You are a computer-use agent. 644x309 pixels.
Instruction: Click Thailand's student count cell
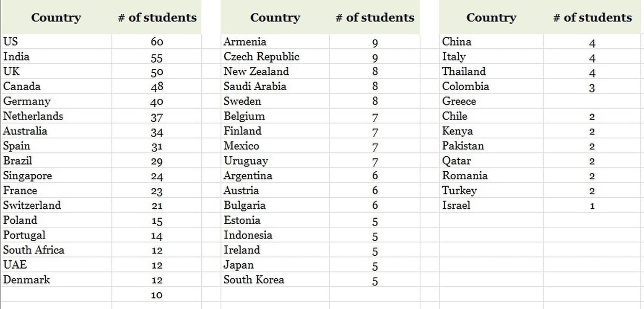[x=592, y=71]
